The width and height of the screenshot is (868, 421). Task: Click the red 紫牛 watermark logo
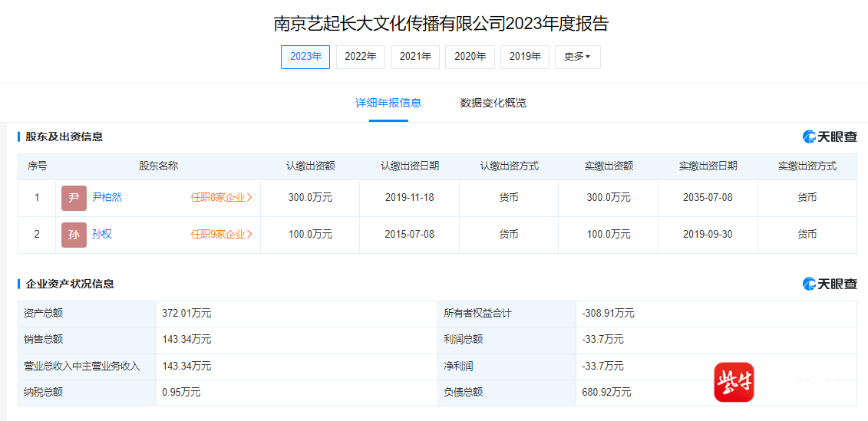734,383
